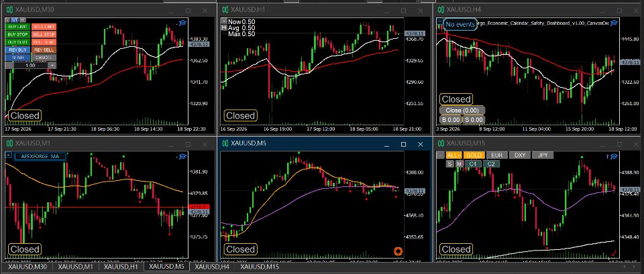Click the XAUUSD,M15 window chart icon
The height and width of the screenshot is (274, 644).
(x=441, y=143)
